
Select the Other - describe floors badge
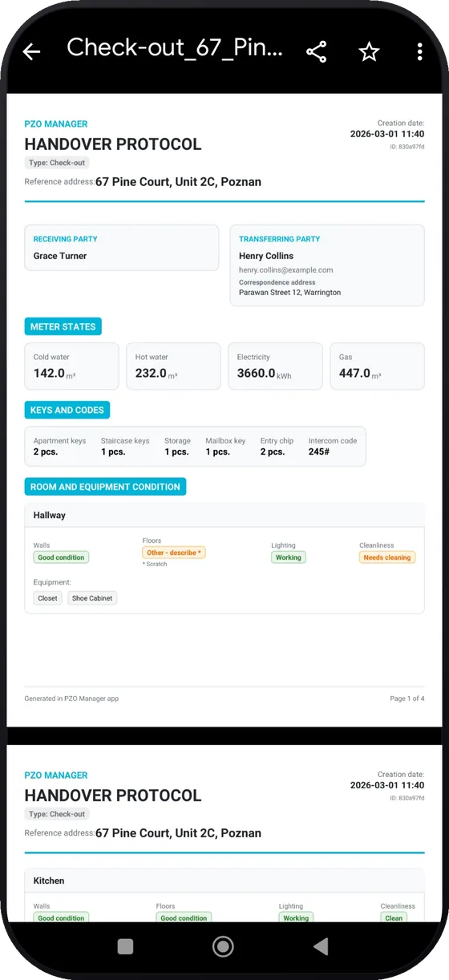174,553
